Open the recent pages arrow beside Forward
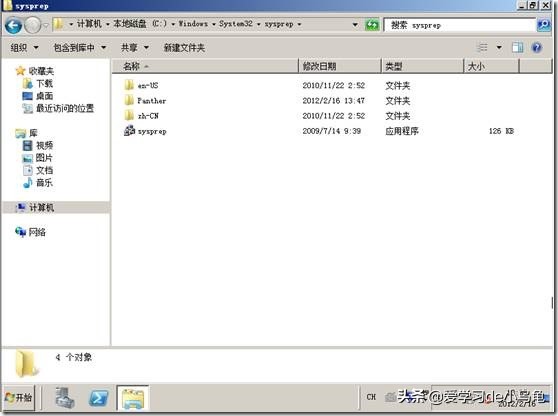The height and width of the screenshot is (416, 558). pos(46,25)
